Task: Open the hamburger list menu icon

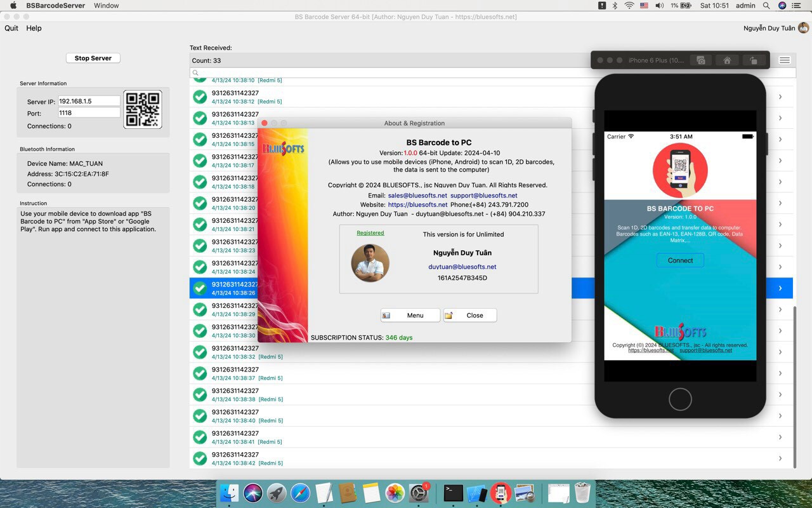Action: (785, 60)
